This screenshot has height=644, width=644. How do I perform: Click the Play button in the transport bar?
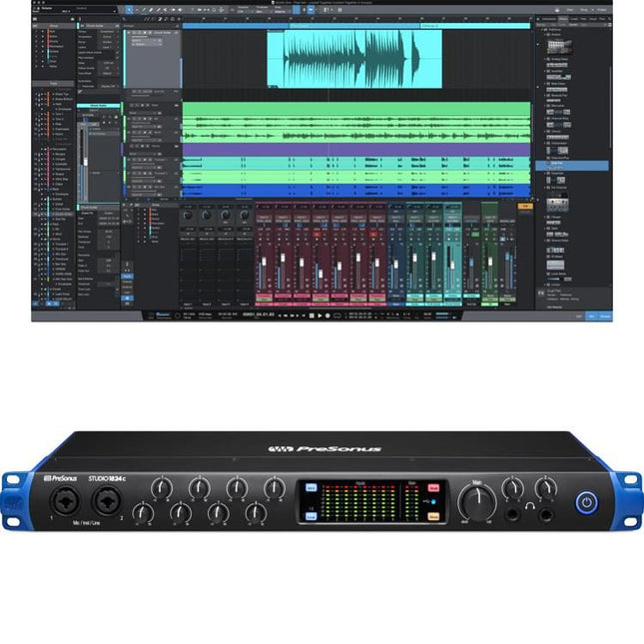tap(320, 316)
